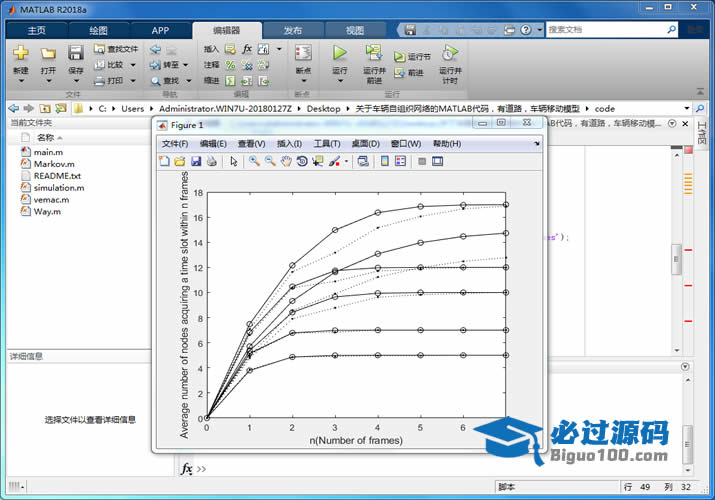Click Figure 1 New Figure toolbar icon
The height and width of the screenshot is (500, 715).
pyautogui.click(x=164, y=161)
